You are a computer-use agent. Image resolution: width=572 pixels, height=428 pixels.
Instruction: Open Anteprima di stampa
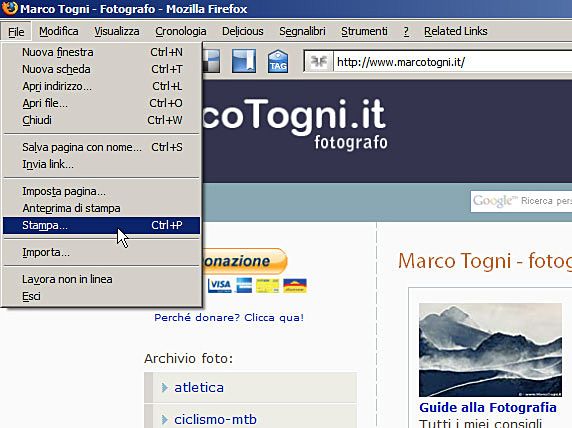pos(101,208)
